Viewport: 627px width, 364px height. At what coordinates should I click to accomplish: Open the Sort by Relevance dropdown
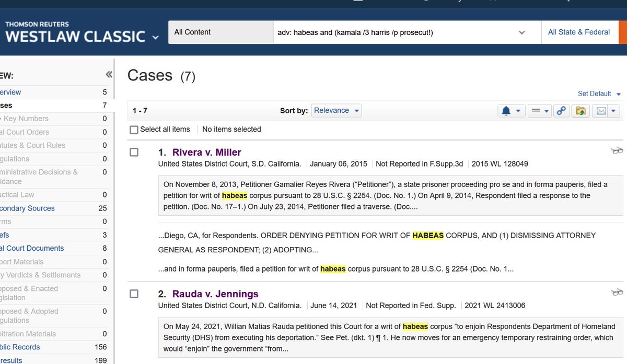pyautogui.click(x=336, y=111)
